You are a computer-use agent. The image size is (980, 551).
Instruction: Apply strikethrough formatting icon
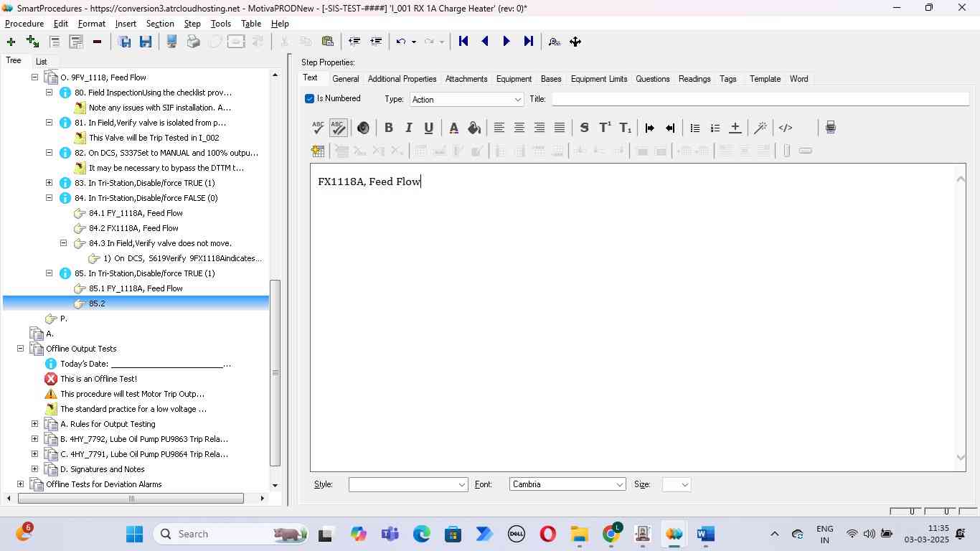[x=584, y=128]
